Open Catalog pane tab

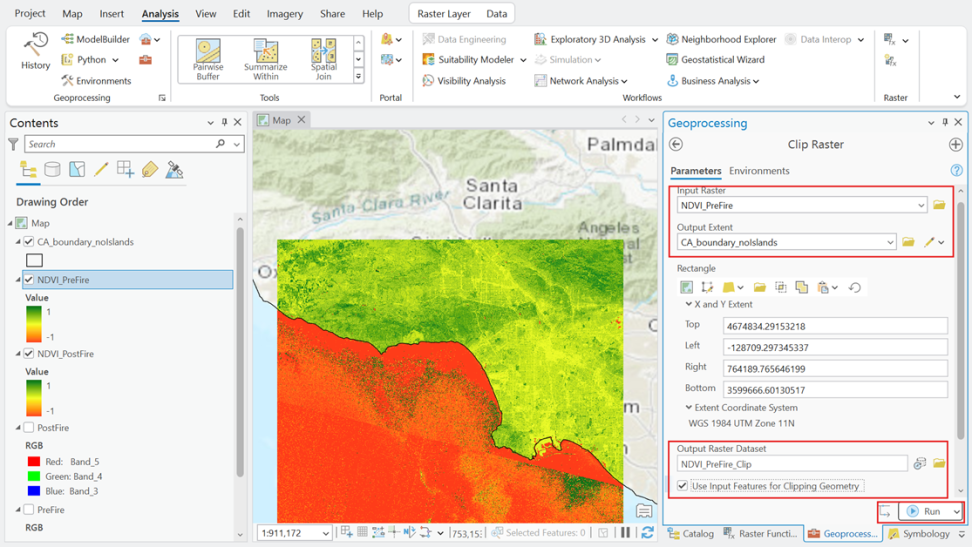(691, 533)
